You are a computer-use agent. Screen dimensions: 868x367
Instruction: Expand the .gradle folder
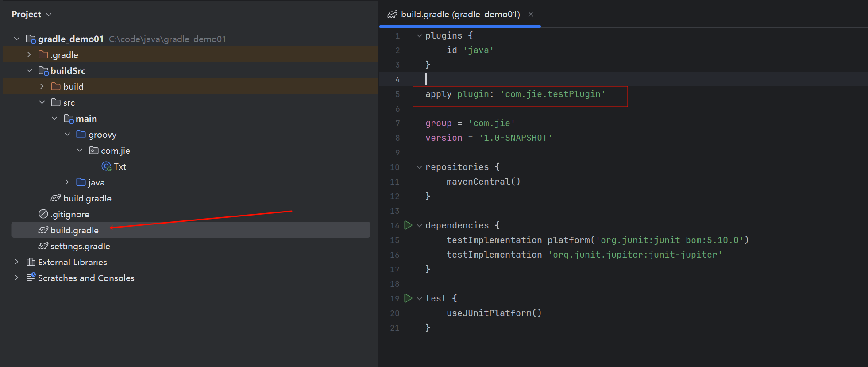pyautogui.click(x=29, y=55)
